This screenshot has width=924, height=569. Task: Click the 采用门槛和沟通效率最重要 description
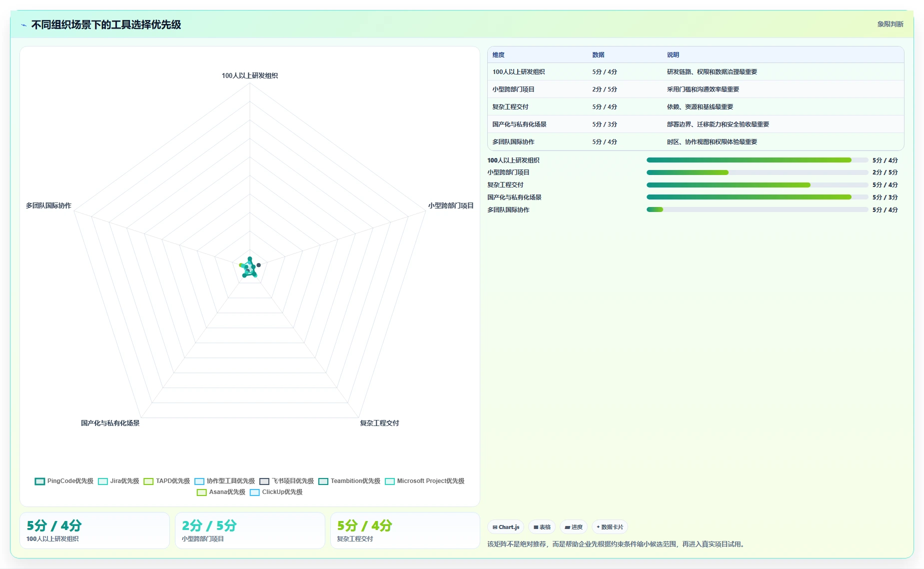point(703,89)
